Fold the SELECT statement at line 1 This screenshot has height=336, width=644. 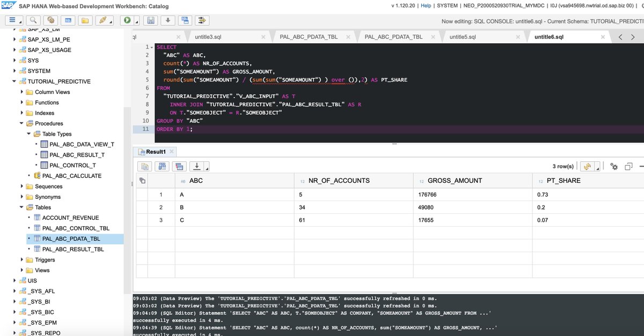(153, 47)
